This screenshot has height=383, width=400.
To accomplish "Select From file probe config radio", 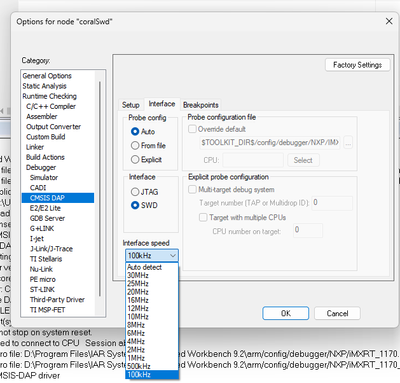I will (135, 146).
